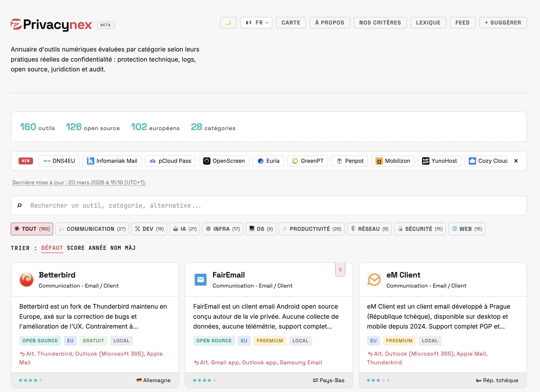
Task: Click the + SUGGÉRER button
Action: pos(503,23)
